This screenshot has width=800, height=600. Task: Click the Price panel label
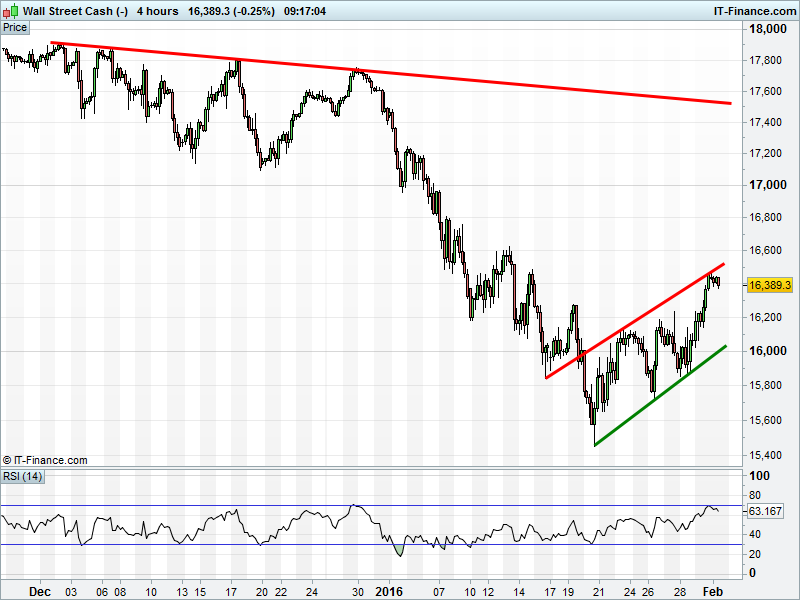tap(15, 27)
